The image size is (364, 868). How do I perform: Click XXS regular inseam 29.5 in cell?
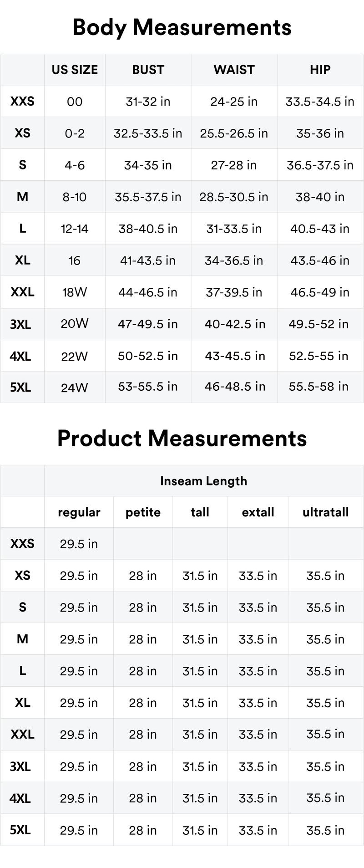(x=79, y=544)
